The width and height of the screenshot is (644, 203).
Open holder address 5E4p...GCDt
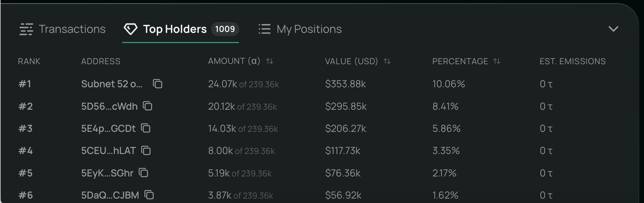pyautogui.click(x=108, y=128)
